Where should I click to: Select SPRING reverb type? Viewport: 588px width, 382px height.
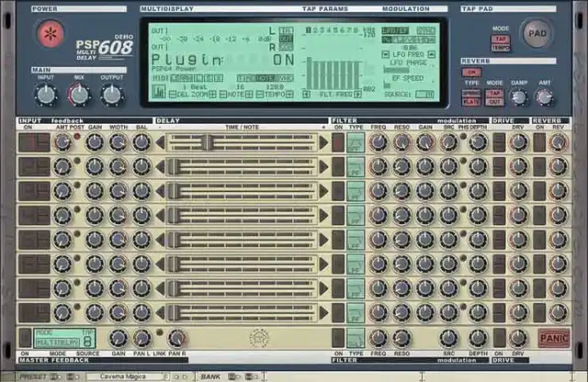click(471, 94)
